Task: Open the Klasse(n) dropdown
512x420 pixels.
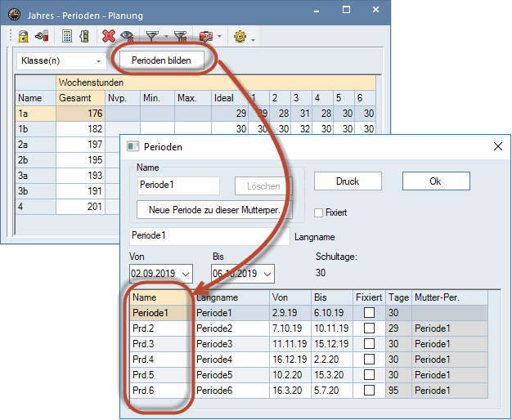Action: (61, 61)
